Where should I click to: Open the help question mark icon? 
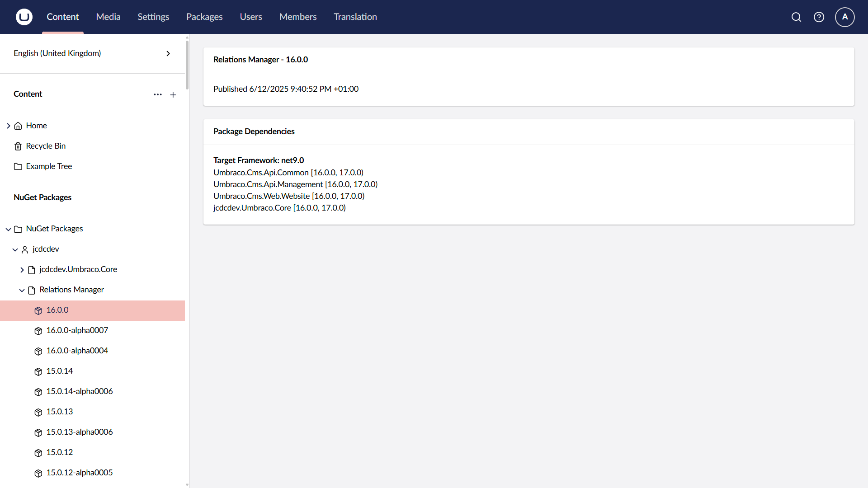[819, 17]
